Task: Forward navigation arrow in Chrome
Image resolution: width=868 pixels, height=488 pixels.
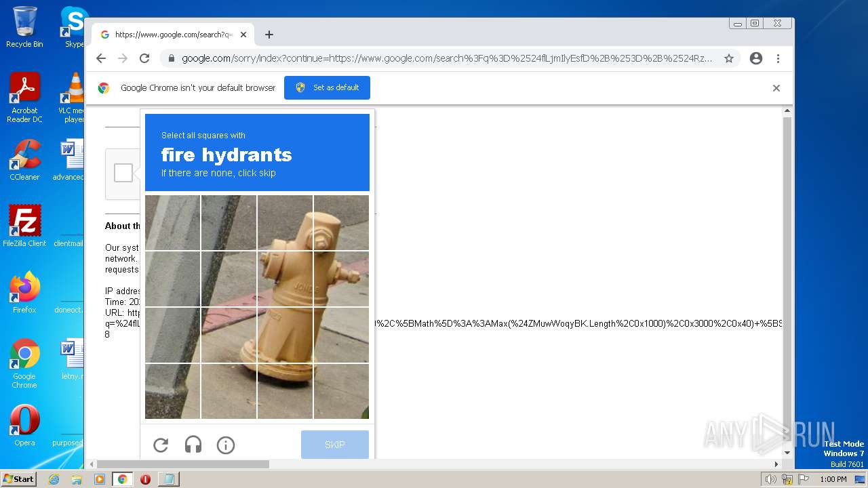Action: click(x=123, y=58)
